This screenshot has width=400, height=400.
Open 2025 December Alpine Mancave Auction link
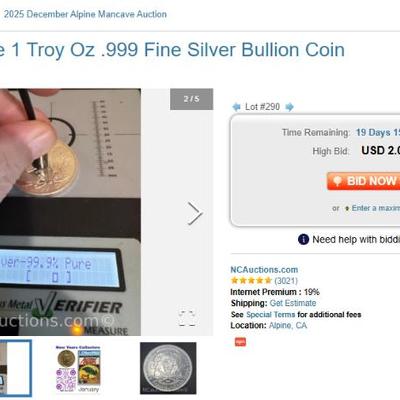pyautogui.click(x=85, y=14)
